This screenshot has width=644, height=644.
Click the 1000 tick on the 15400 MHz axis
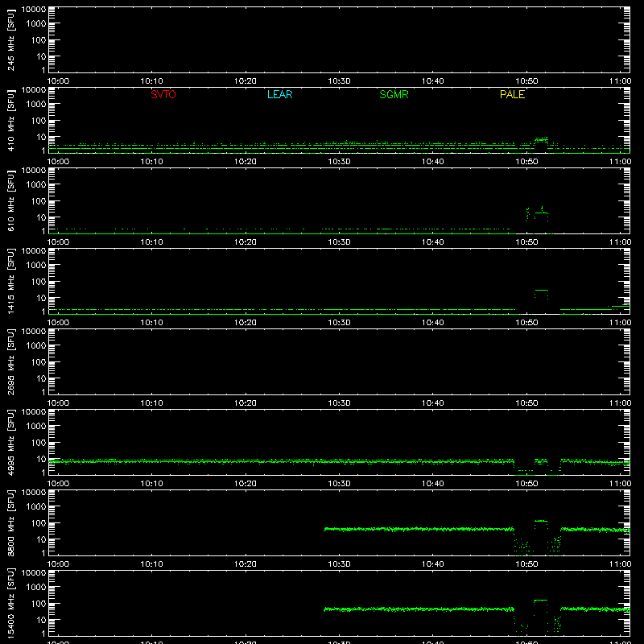click(x=36, y=588)
